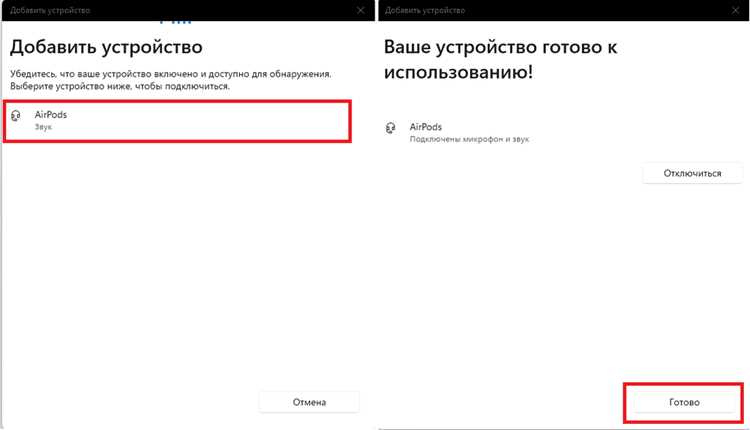Select AirPods device in Add device list
The width and height of the screenshot is (750, 430).
[177, 121]
